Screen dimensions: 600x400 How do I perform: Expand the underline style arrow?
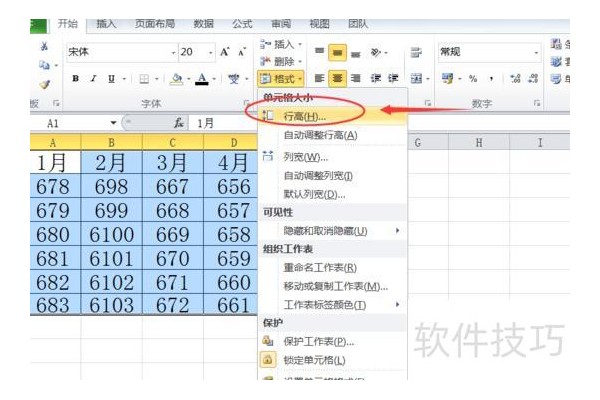click(x=124, y=79)
